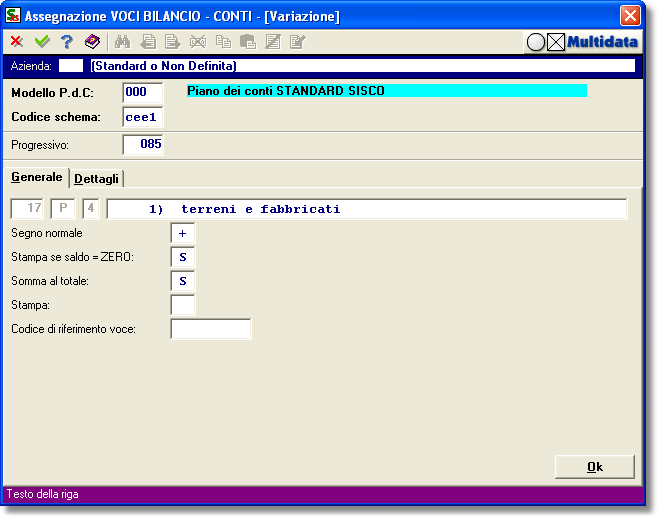Focus the Progressivo number field
Viewport: 658px width, 518px height.
[x=142, y=145]
